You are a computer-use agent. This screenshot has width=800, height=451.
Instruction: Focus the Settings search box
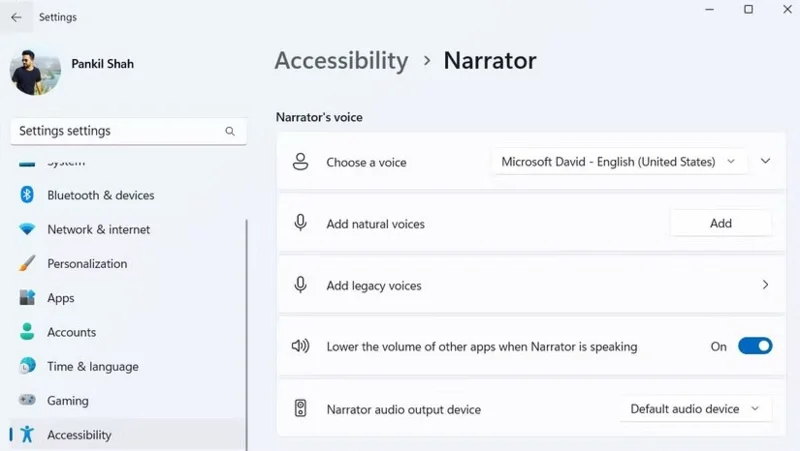click(x=129, y=131)
